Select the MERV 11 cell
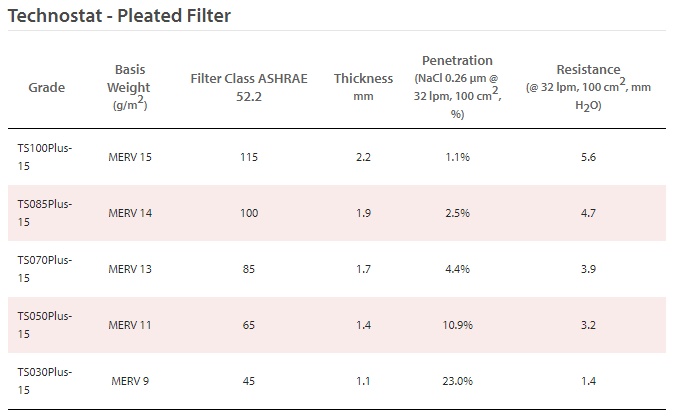Image resolution: width=674 pixels, height=418 pixels. pos(130,325)
